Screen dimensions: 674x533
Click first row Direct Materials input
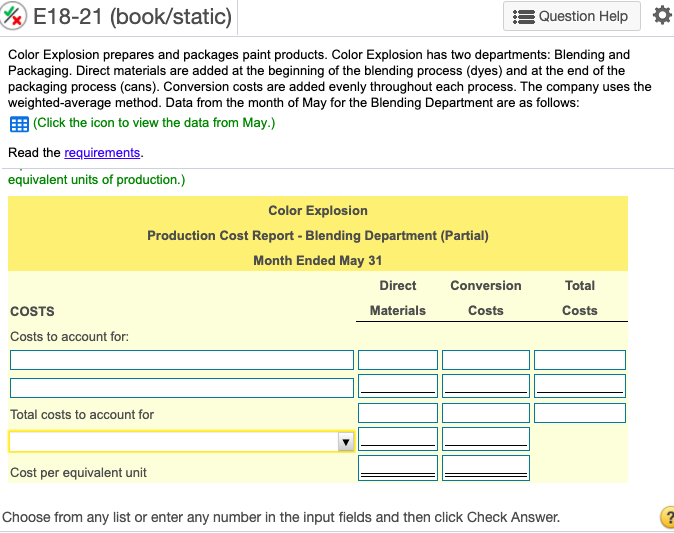[398, 360]
